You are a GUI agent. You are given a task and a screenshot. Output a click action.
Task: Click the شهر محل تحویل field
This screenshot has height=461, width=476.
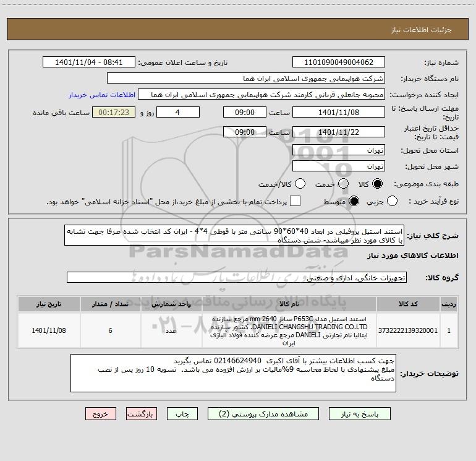(338, 166)
